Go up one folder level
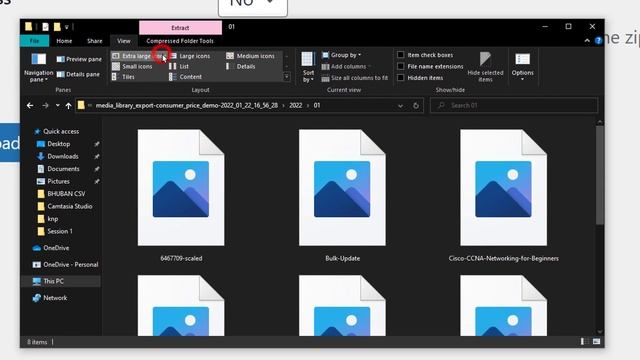The image size is (640, 360). (x=69, y=106)
